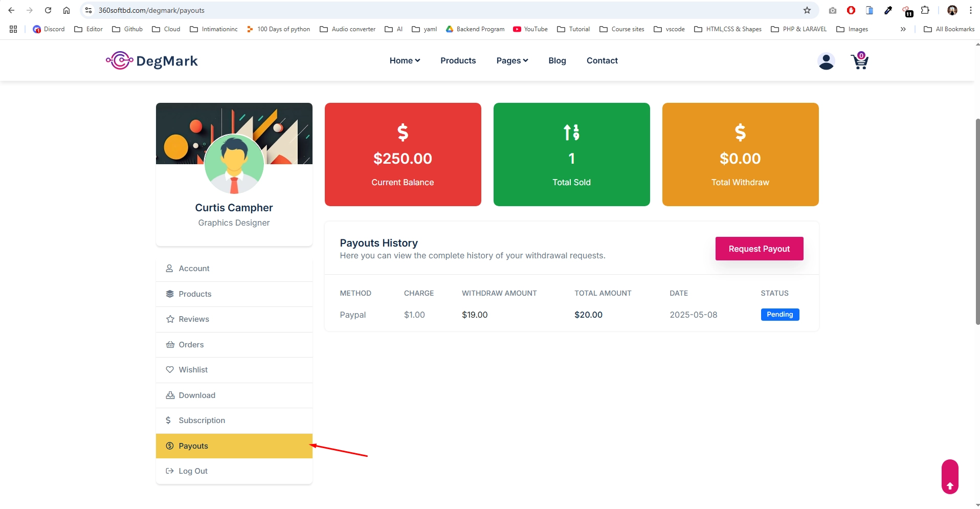Open the PHP & LARAVEL bookmark folder
980x509 pixels.
click(799, 29)
